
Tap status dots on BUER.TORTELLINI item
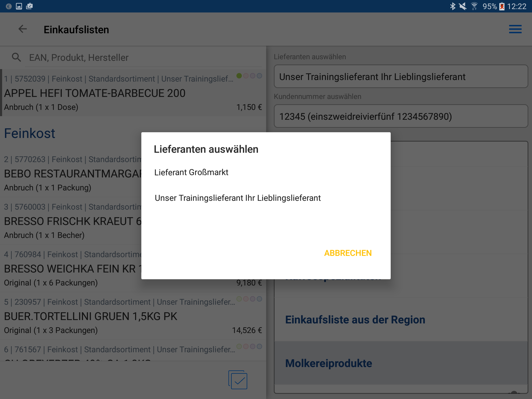click(249, 299)
